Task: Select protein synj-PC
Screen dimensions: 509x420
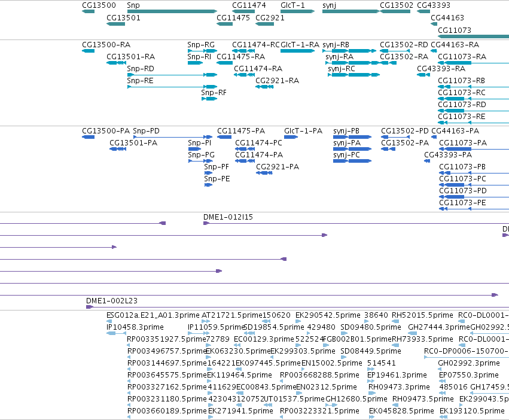Action: tap(352, 161)
